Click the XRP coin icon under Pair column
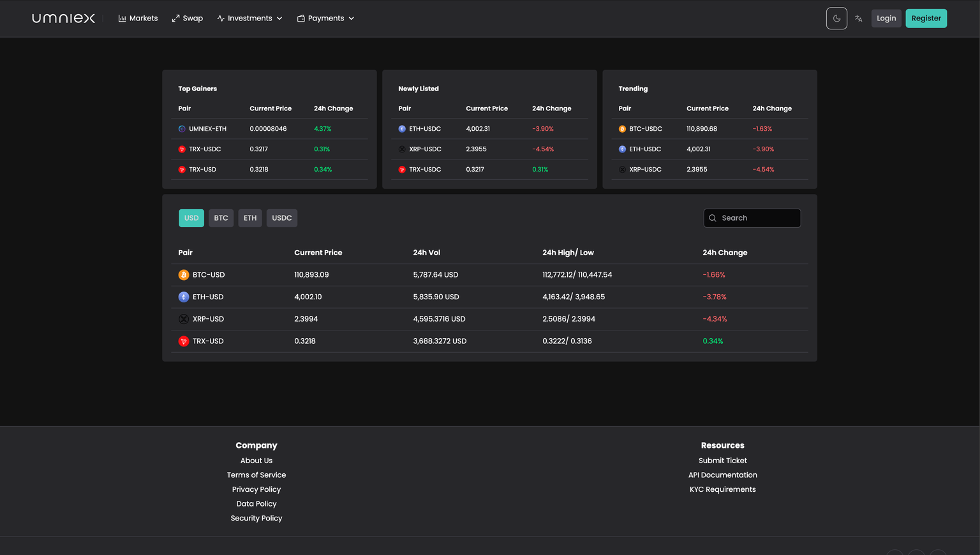Viewport: 980px width, 555px height. click(x=184, y=318)
